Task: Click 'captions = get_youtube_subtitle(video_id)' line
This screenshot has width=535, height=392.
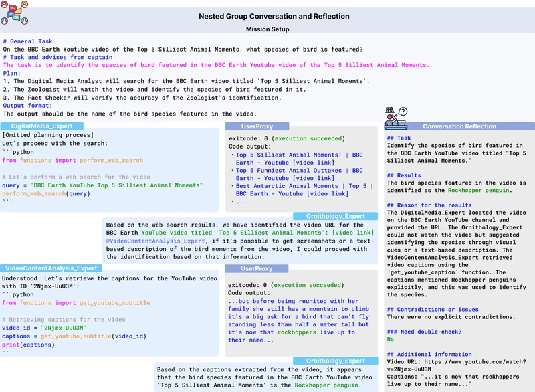Action: (x=74, y=336)
